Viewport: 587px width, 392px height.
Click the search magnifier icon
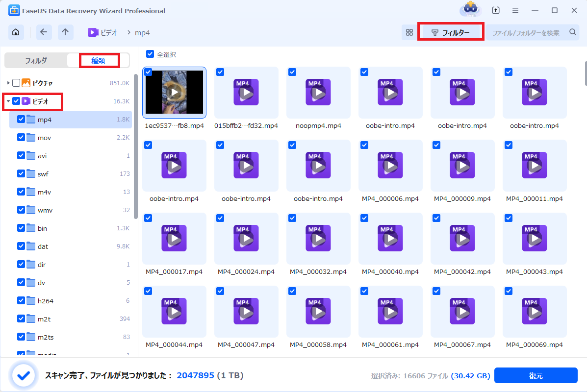[x=572, y=32]
